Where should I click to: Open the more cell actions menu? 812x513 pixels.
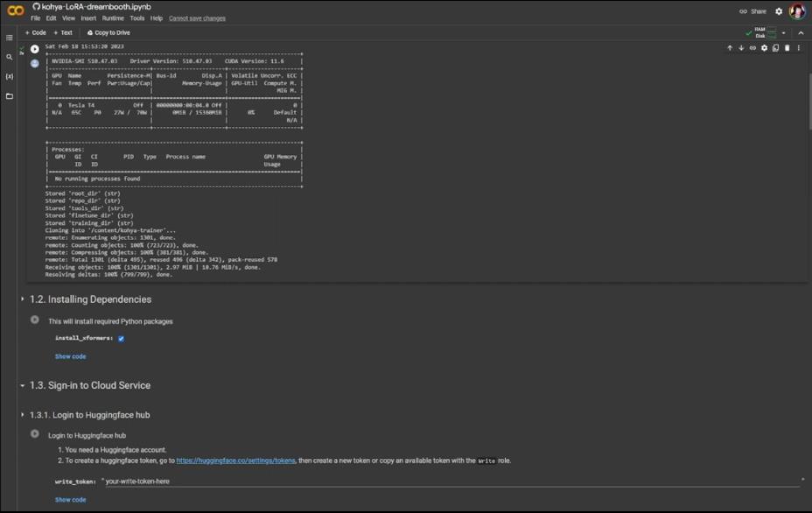point(799,48)
